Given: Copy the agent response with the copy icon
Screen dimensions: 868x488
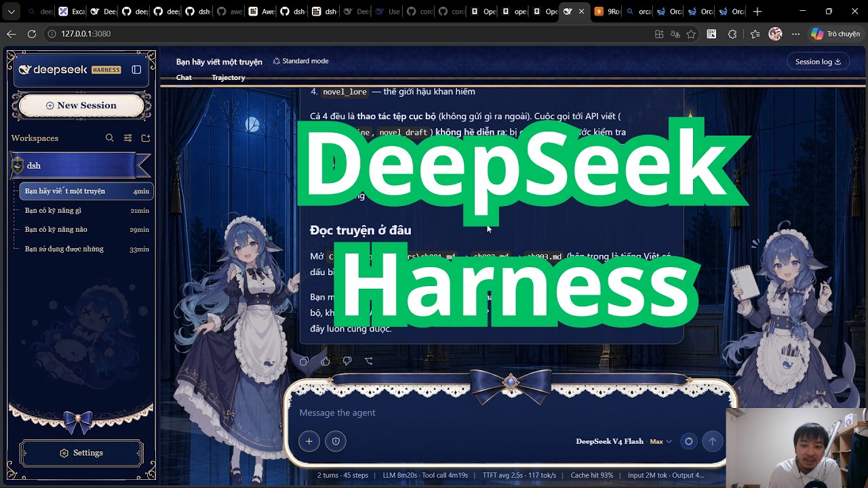Looking at the screenshot, I should (x=304, y=361).
